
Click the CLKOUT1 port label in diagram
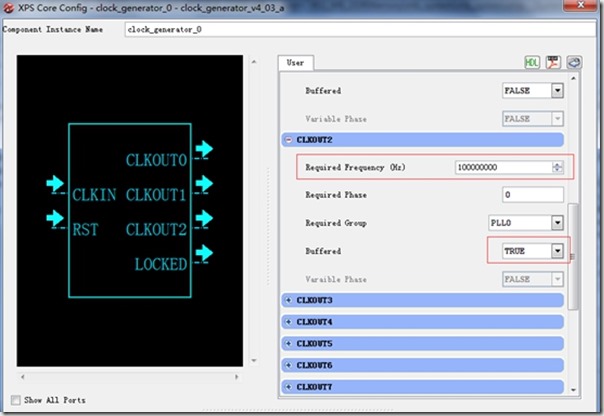(x=156, y=195)
